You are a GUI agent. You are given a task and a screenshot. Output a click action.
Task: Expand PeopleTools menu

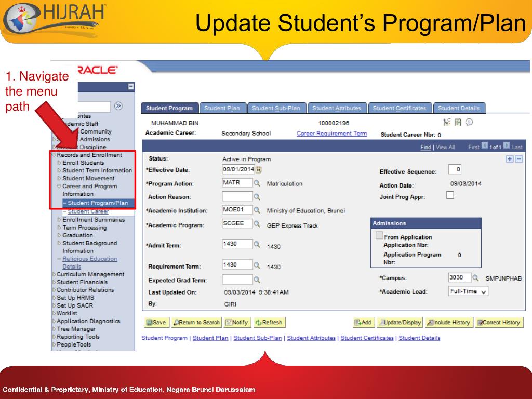[54, 345]
